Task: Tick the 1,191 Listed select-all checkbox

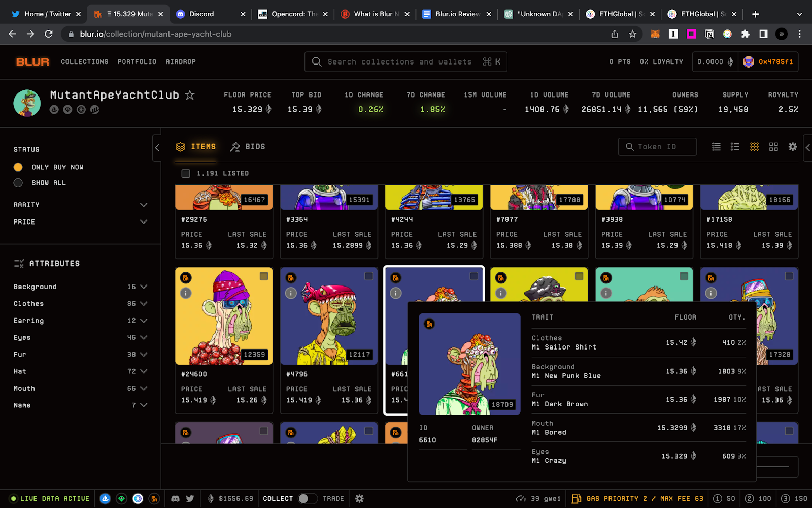Action: tap(186, 174)
